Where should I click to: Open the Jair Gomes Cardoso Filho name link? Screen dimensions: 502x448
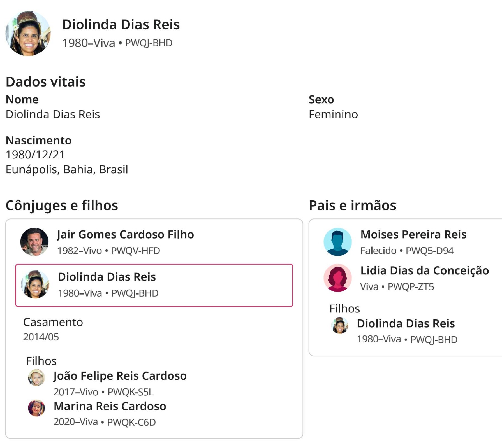tap(126, 234)
